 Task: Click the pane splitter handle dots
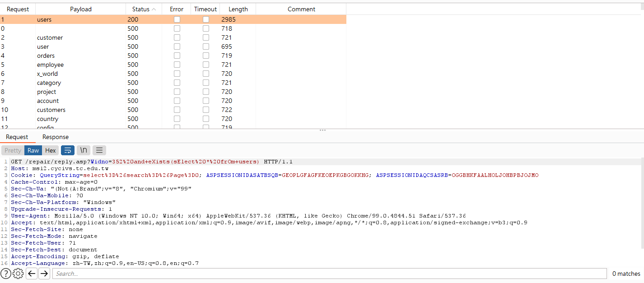pos(322,130)
